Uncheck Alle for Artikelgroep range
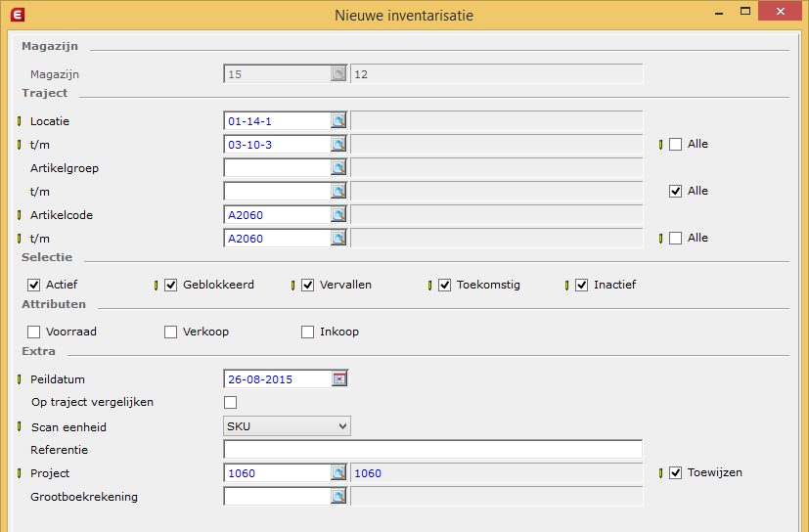 675,191
